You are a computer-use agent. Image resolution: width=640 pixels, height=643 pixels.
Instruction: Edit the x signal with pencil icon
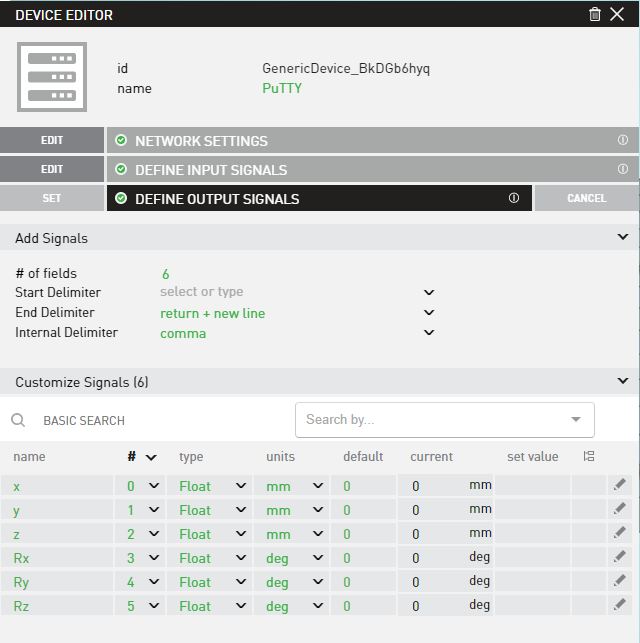(x=620, y=485)
